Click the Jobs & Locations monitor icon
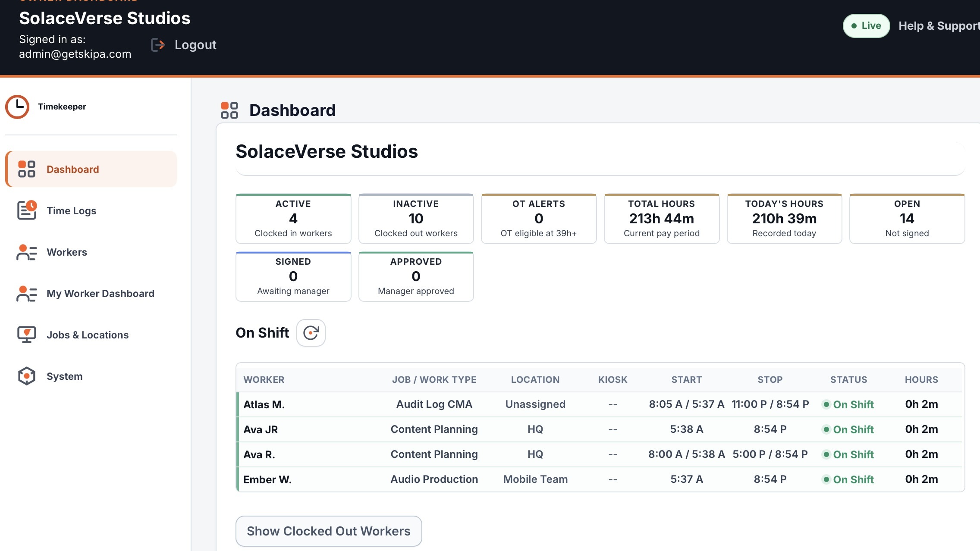 click(x=27, y=335)
